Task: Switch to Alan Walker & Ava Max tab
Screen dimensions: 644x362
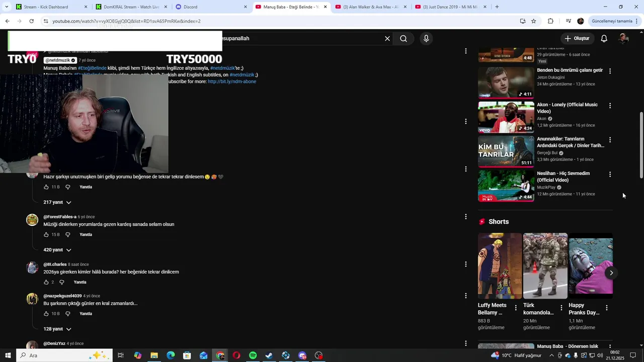Action: (371, 7)
